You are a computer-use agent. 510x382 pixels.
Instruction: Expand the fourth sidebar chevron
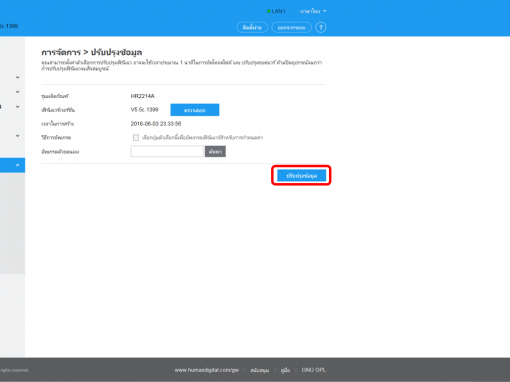coord(18,136)
